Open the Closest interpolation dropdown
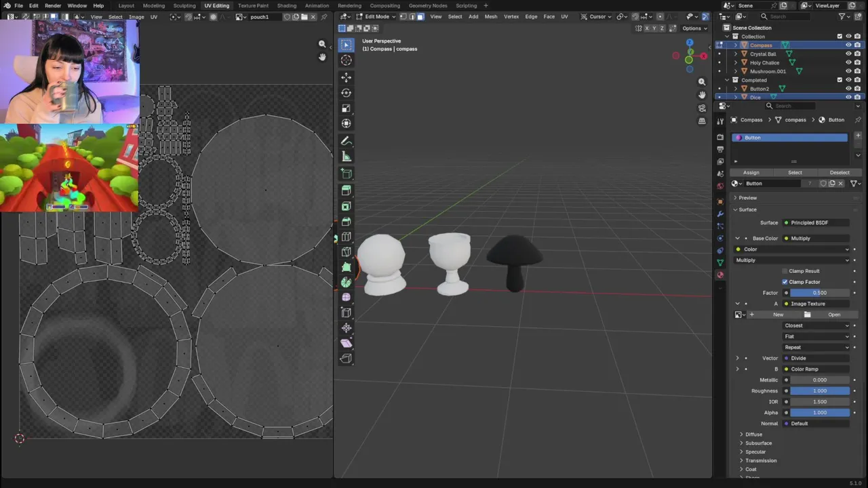 (x=816, y=325)
